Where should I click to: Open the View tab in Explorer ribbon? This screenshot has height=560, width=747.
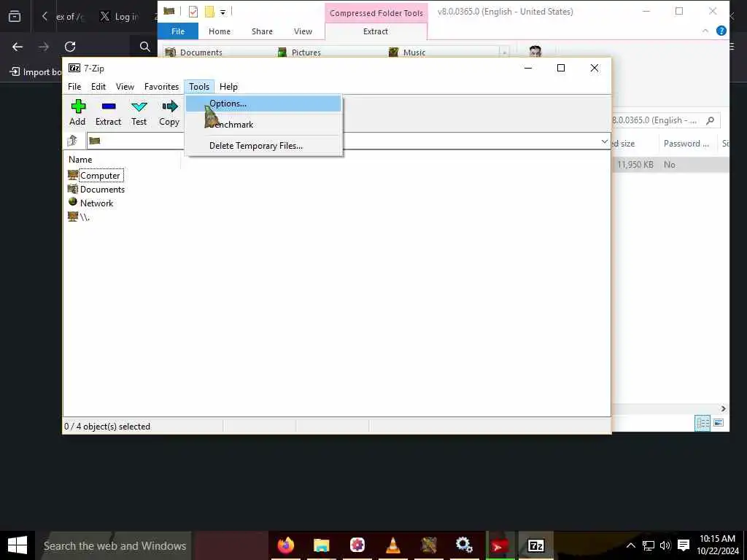(x=303, y=31)
